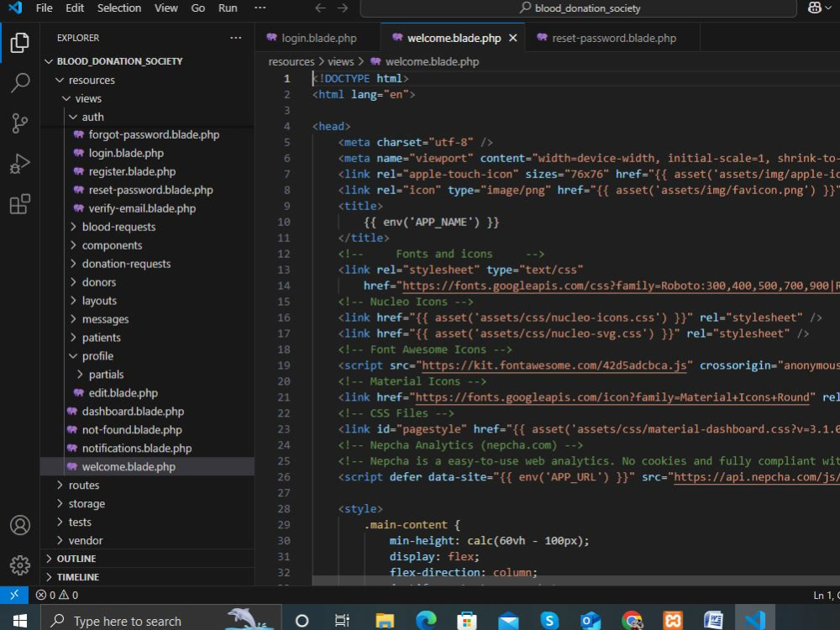Switch to login.blade.php tab
840x630 pixels.
click(x=318, y=38)
